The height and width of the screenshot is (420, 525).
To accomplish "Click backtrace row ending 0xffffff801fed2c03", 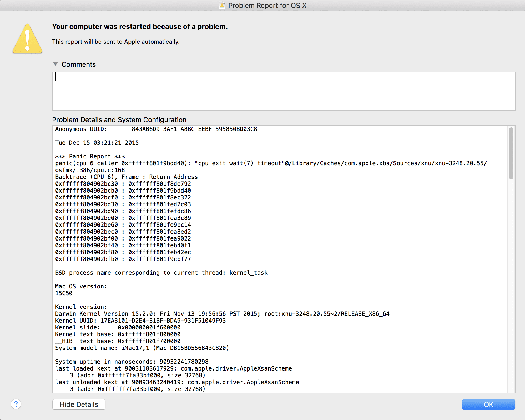I will (x=123, y=204).
